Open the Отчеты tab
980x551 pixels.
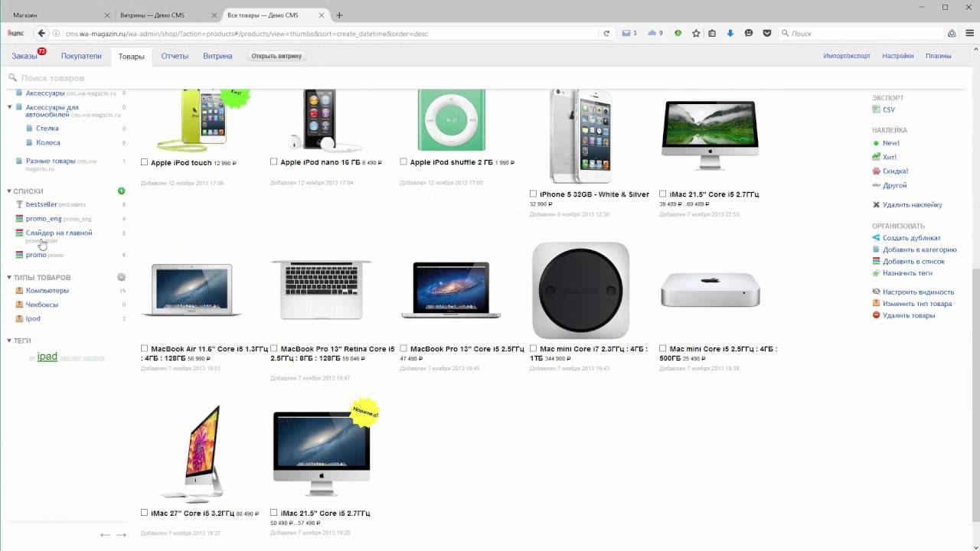pyautogui.click(x=175, y=56)
